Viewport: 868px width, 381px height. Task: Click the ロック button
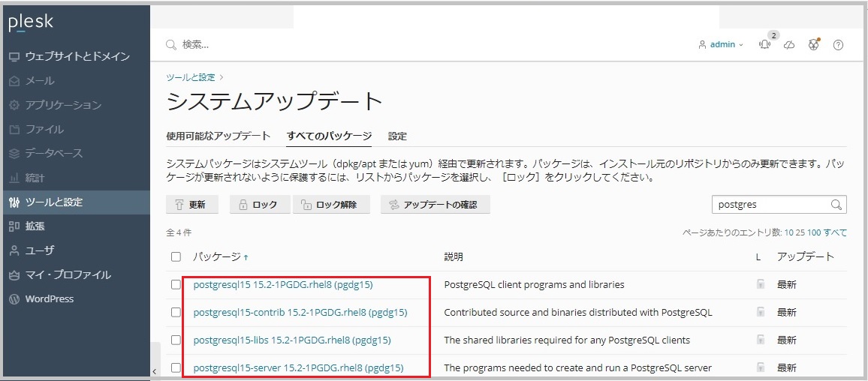[259, 205]
